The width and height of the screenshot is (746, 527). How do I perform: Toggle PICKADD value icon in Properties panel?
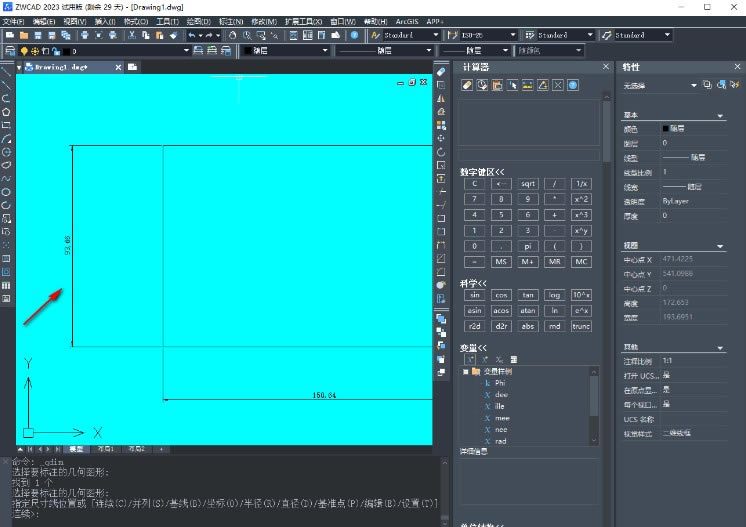707,85
